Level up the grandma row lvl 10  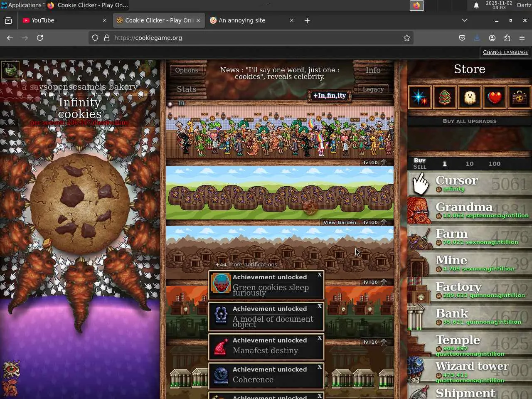[x=376, y=163]
